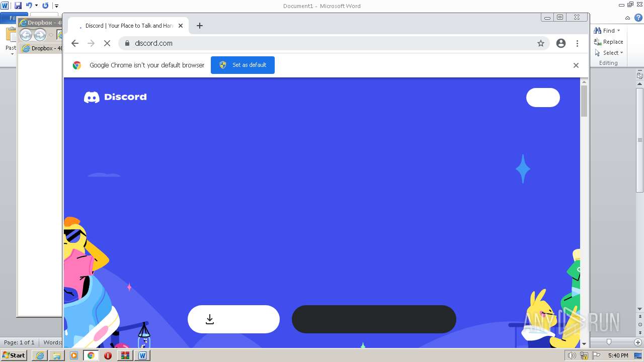
Task: Click Chrome's forward arrow button
Action: click(x=91, y=43)
